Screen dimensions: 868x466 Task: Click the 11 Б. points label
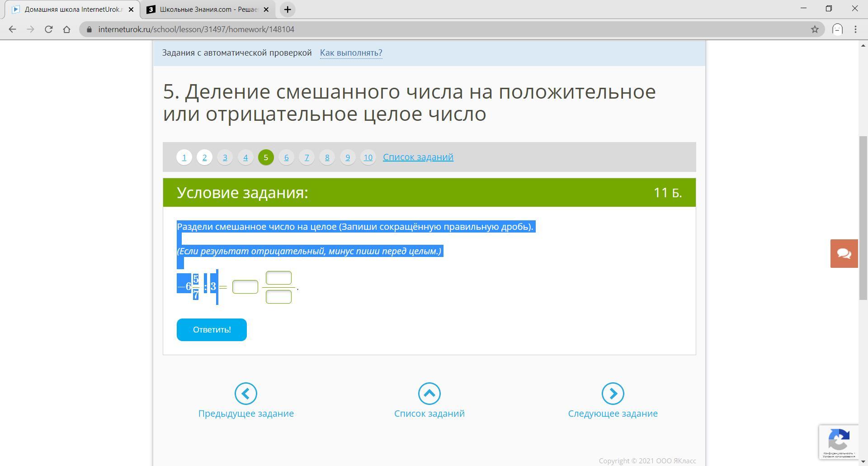coord(668,193)
